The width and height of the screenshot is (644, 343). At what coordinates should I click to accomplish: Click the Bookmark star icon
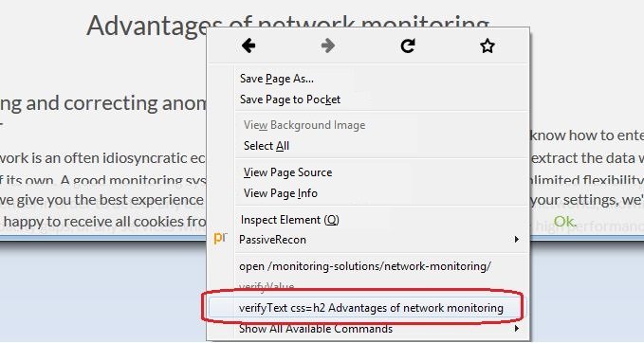[x=488, y=45]
